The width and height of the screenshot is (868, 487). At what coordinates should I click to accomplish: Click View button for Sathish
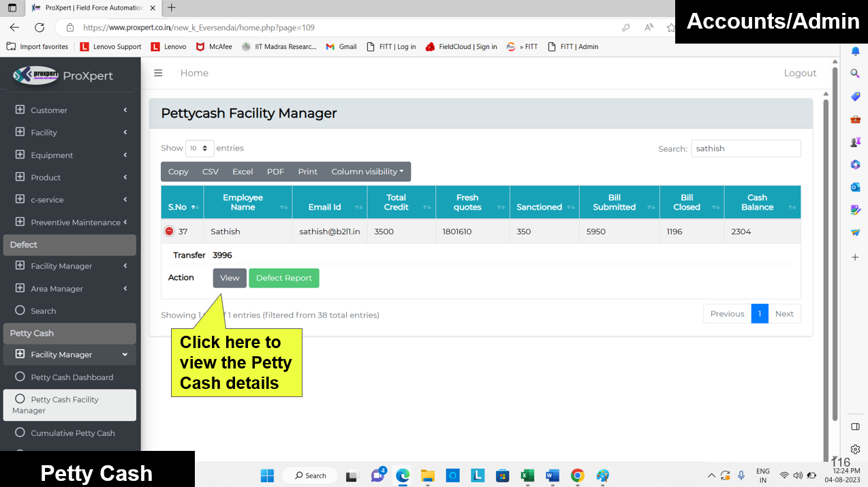(230, 278)
